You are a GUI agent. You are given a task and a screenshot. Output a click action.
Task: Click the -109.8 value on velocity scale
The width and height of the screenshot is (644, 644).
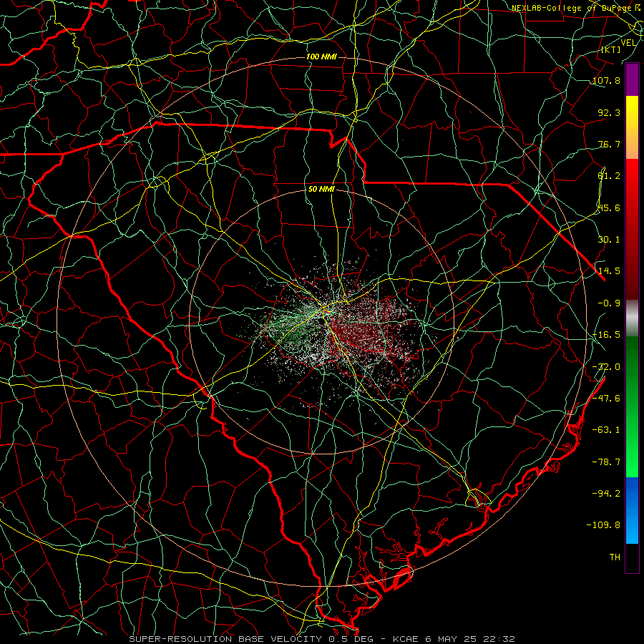pyautogui.click(x=603, y=525)
